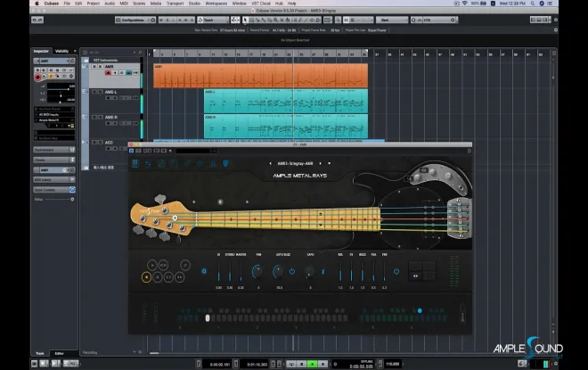Viewport: 588px width, 370px height.
Task: Click the Wi-Fi icon in menu bar
Action: 465,4
